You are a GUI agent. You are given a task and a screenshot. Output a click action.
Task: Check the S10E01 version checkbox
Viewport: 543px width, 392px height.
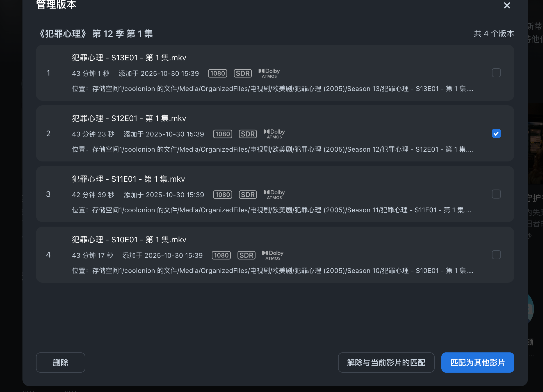[x=496, y=255]
